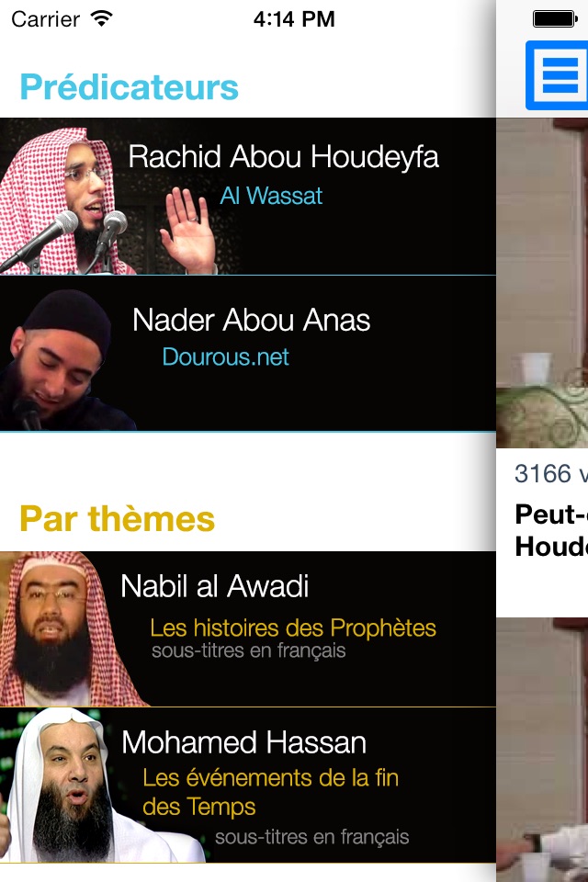Open Nabil al Awadi theme
Image resolution: width=588 pixels, height=882 pixels.
pyautogui.click(x=247, y=628)
